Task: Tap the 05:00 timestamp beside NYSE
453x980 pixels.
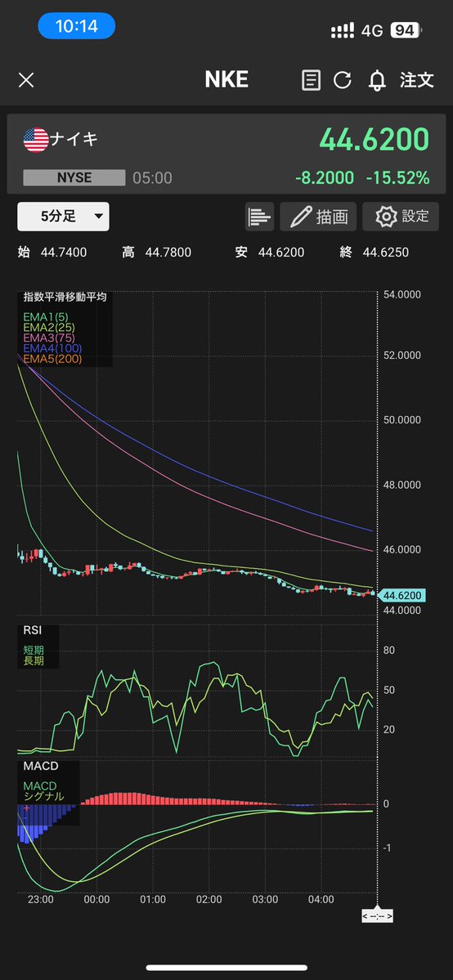Action: pos(152,178)
